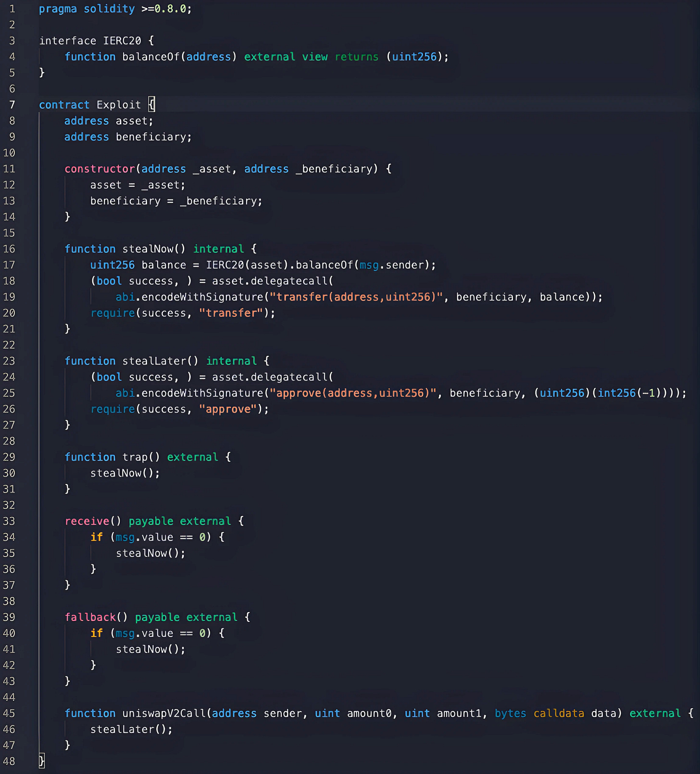700x774 pixels.
Task: Click 'IERC20' in the interface declaration
Action: pos(122,41)
